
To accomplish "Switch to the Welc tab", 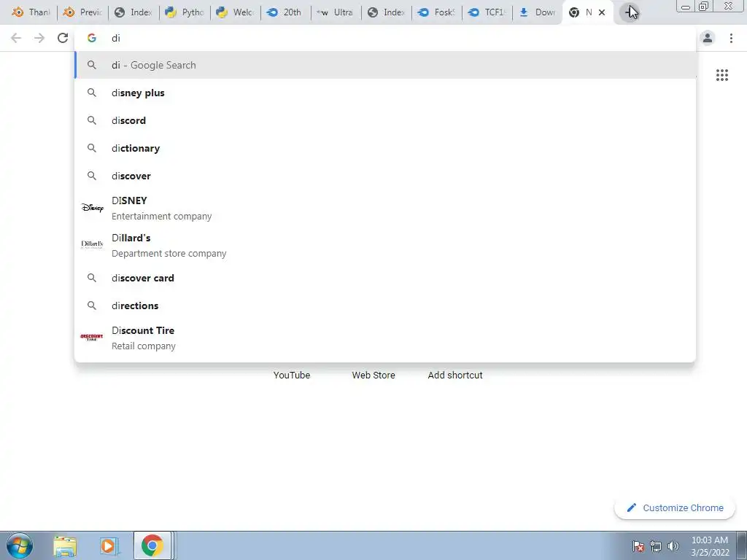I will (236, 12).
